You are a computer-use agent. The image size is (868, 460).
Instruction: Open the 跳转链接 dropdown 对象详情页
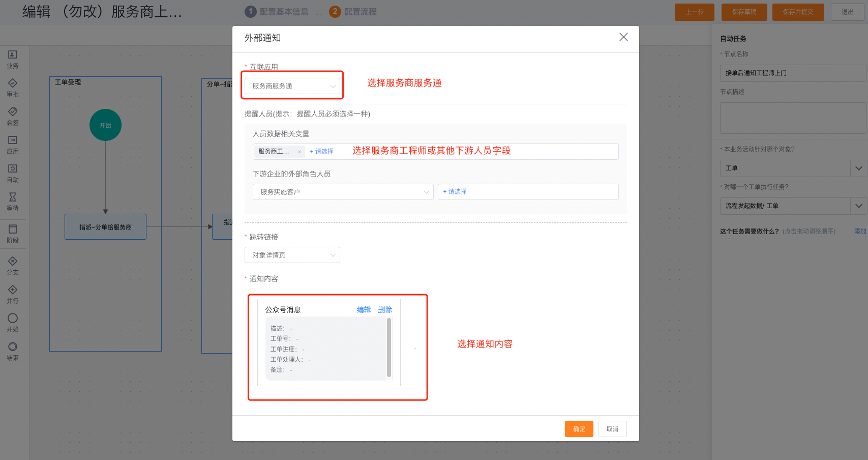pyautogui.click(x=292, y=255)
